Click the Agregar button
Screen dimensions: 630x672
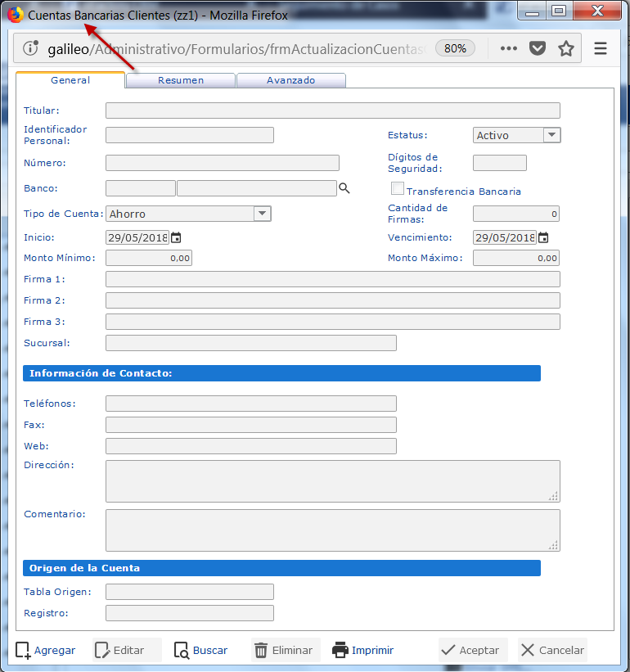(46, 650)
